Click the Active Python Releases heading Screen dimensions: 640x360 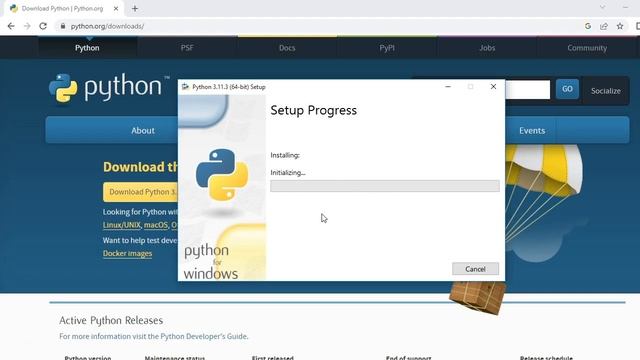(111, 320)
